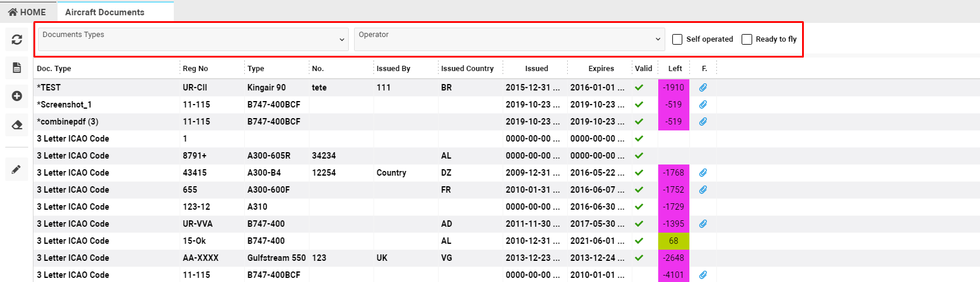
Task: Enable the Self operated checkbox
Action: click(678, 39)
